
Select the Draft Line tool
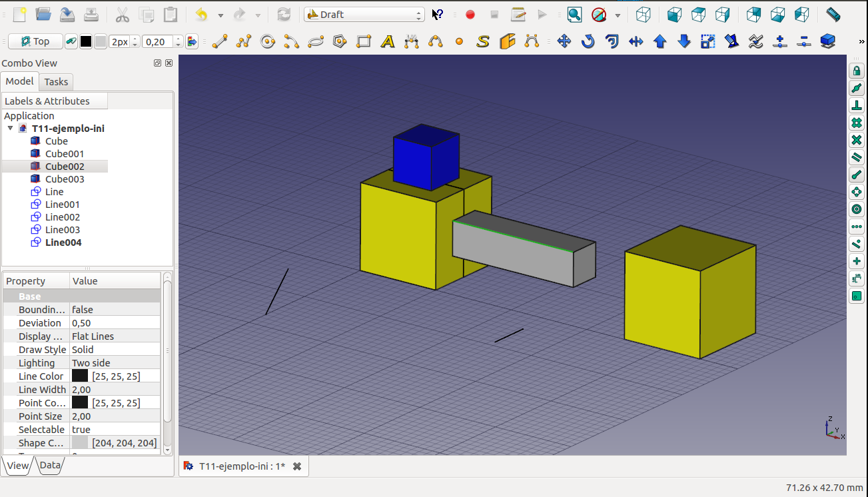click(220, 42)
